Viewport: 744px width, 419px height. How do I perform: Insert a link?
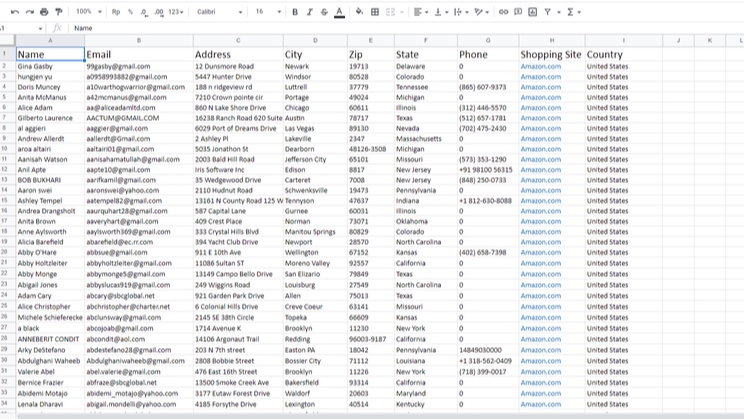(x=503, y=12)
